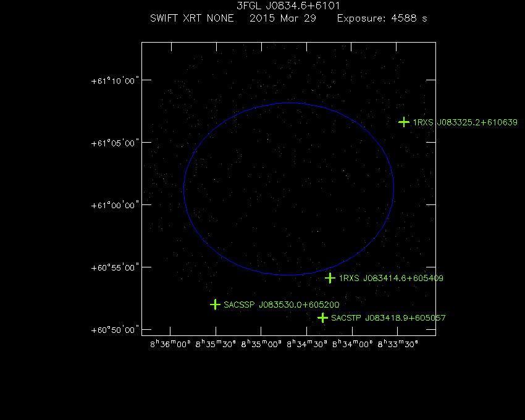Image resolution: width=525 pixels, height=420 pixels.
Task: Click the +61°10'00" declination label
Action: 115,81
